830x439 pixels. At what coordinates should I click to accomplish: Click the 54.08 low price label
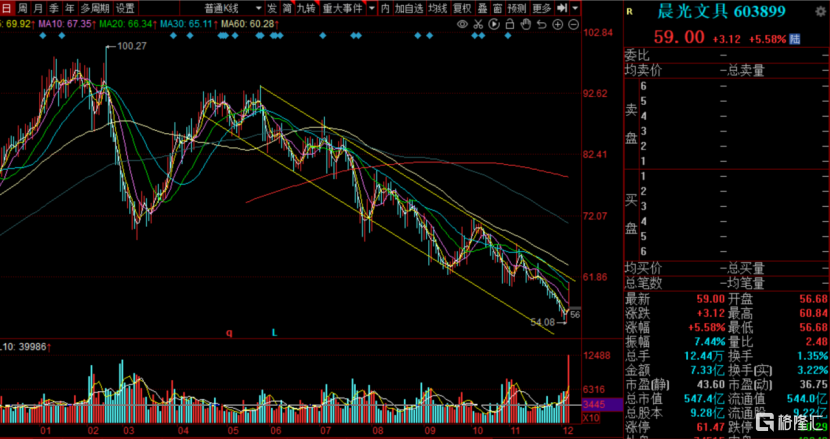click(x=543, y=321)
